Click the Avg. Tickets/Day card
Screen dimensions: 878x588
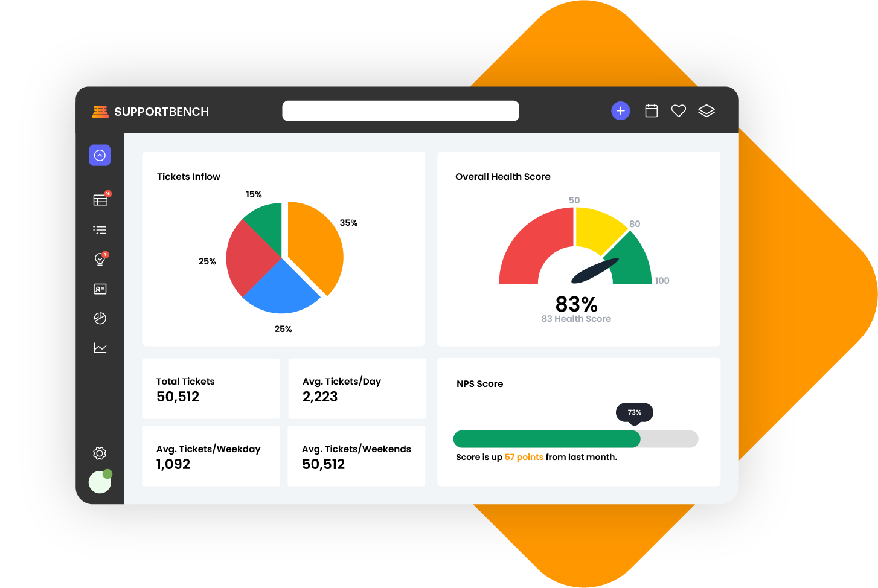point(357,389)
